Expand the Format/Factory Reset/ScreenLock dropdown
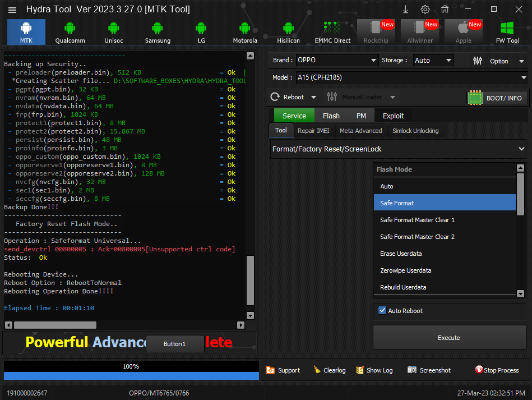Screen dimensions: 532x400 click(x=397, y=149)
